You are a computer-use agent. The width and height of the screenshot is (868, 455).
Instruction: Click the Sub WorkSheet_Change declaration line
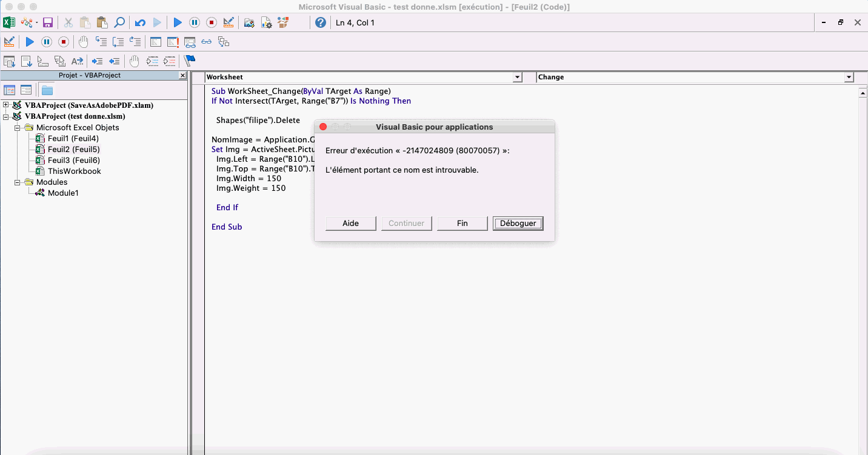(301, 91)
